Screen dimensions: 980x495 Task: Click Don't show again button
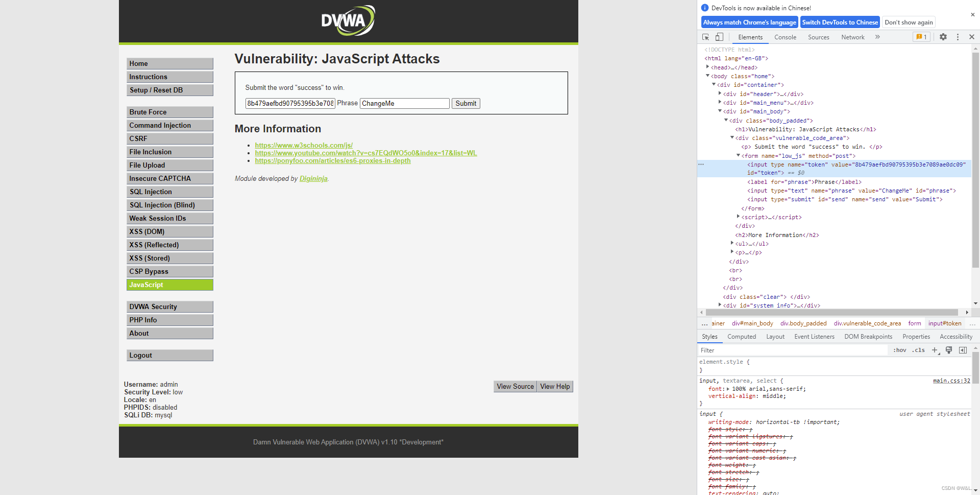pos(909,22)
